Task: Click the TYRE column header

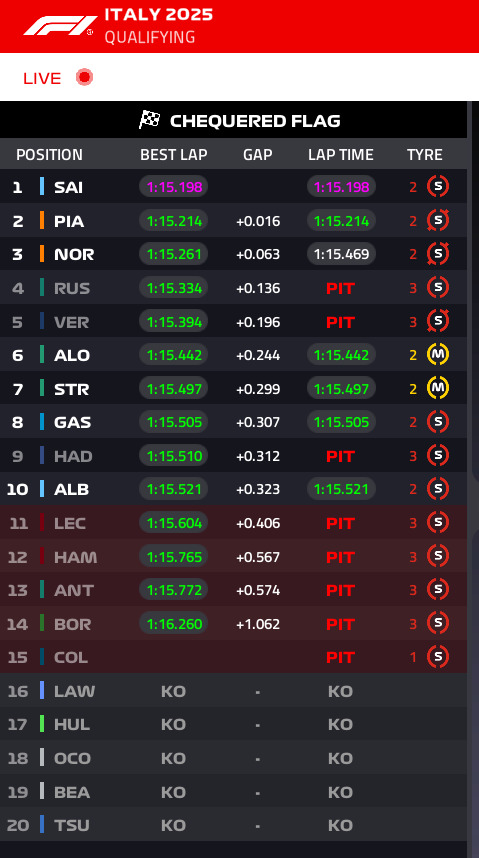Action: tap(425, 155)
